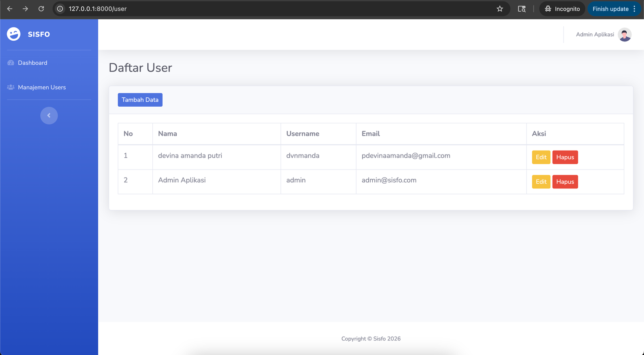The width and height of the screenshot is (644, 355).
Task: Click the Nama column header
Action: pyautogui.click(x=217, y=134)
